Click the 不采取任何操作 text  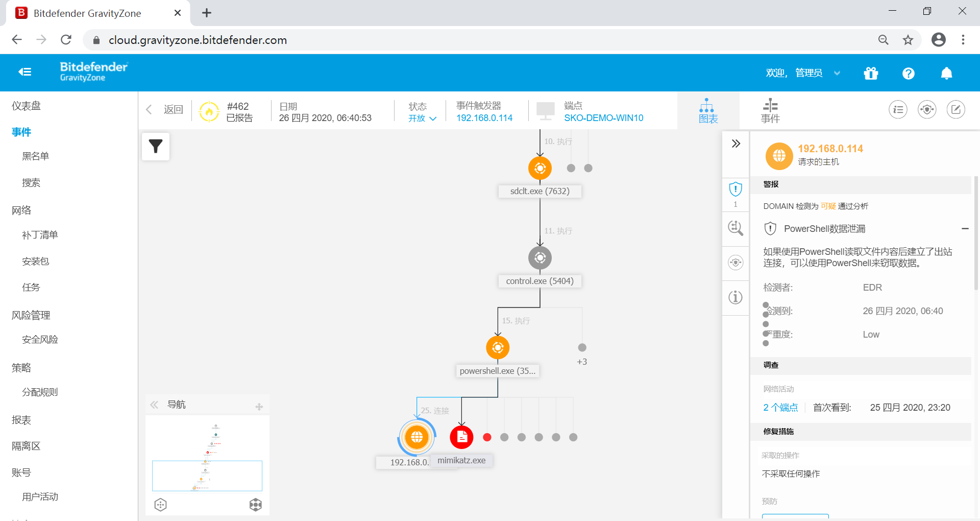pyautogui.click(x=791, y=474)
